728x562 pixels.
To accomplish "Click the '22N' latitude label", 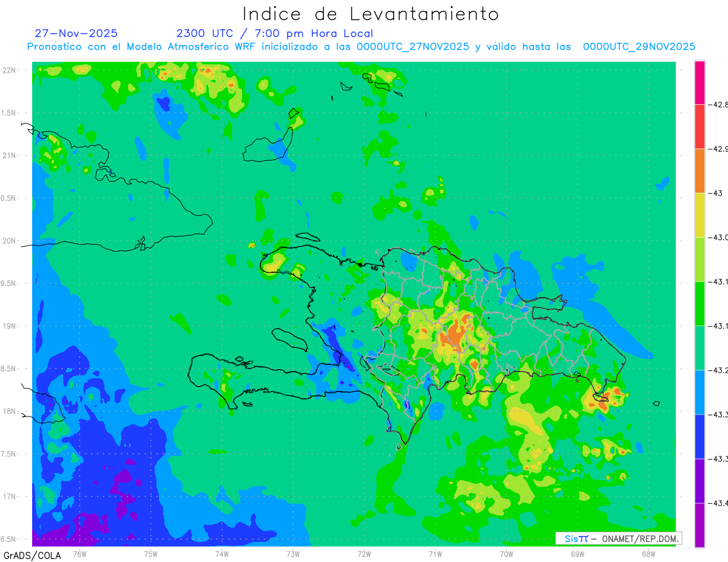I will tap(9, 70).
